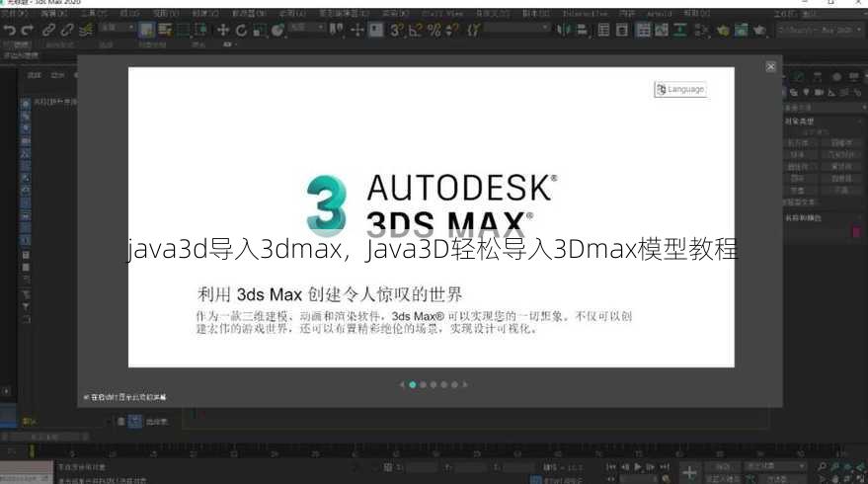Activate the Select Object tool
The image size is (868, 484).
146,30
